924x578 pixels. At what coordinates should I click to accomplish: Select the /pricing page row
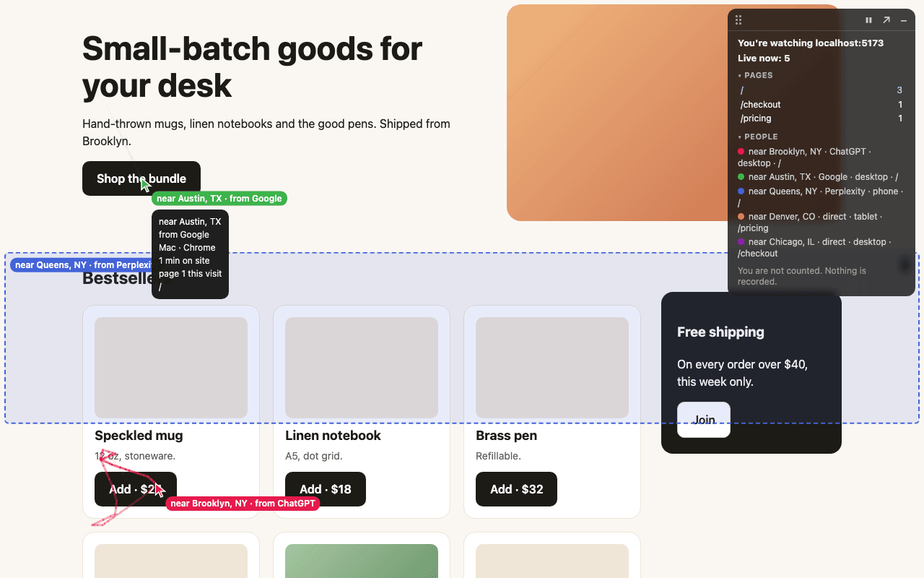point(821,118)
